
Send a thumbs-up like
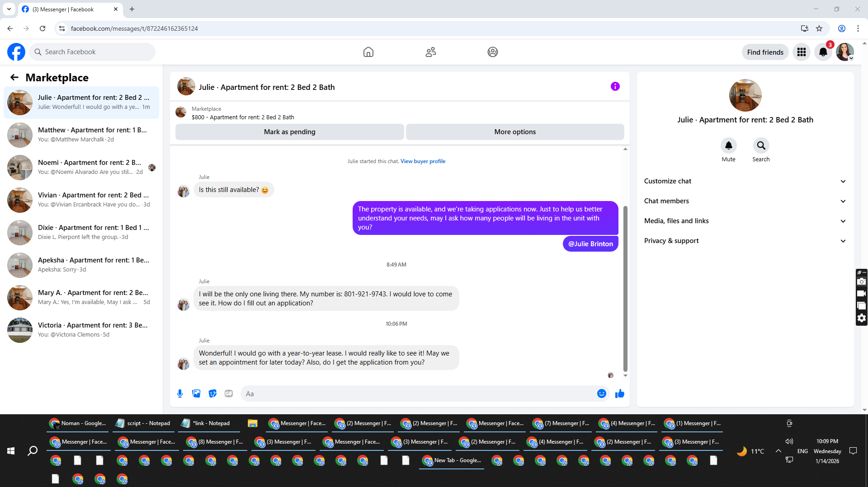pos(619,393)
